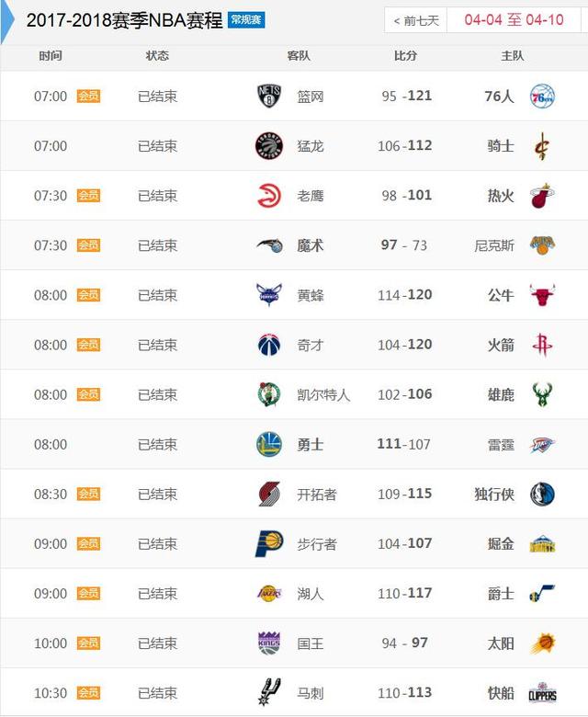The image size is (588, 717).
Task: Click the Brooklyn Nets team logo
Action: click(x=269, y=96)
